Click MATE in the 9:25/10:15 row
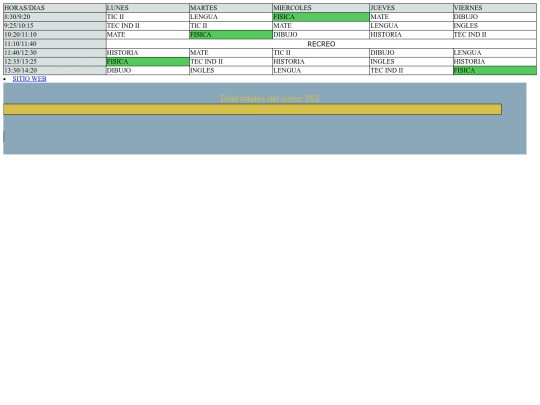Screen dimensions: 540x405 [321, 26]
